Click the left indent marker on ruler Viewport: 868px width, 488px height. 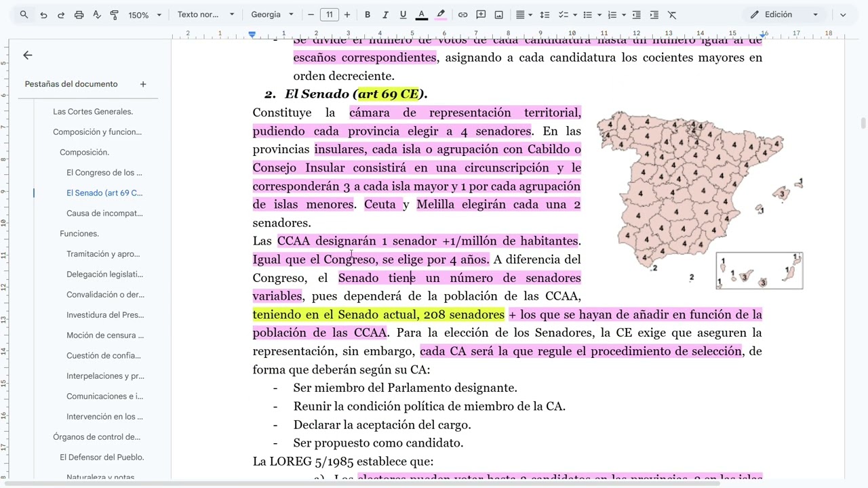(252, 35)
